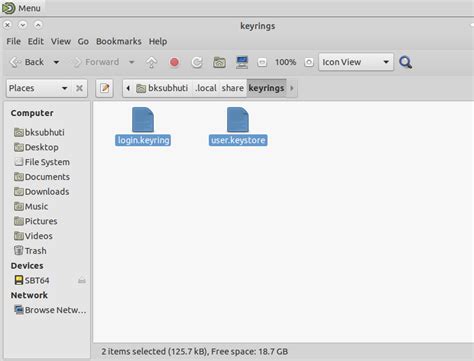Open the Back history dropdown arrow

point(56,62)
